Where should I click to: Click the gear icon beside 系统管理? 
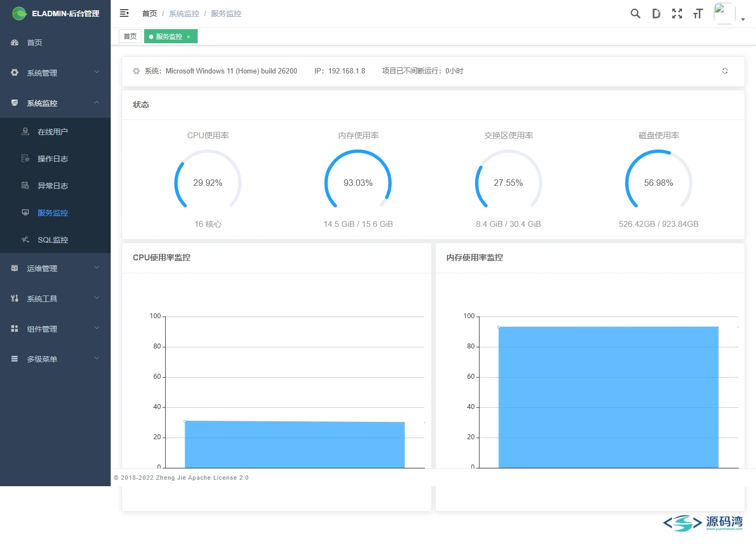coord(15,72)
